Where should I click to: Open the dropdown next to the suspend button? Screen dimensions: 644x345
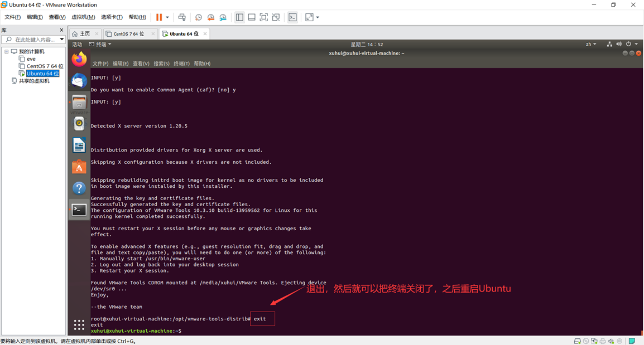coord(167,17)
